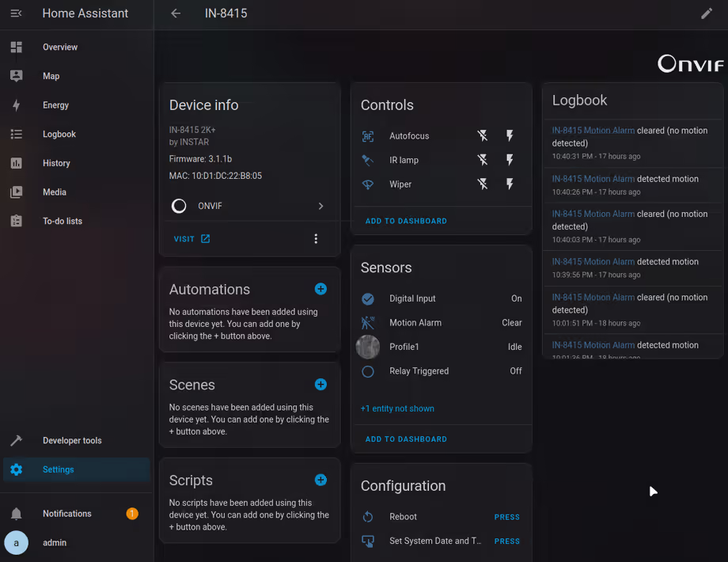The width and height of the screenshot is (728, 562).
Task: Click the IR lamp entity icon
Action: coord(368,160)
